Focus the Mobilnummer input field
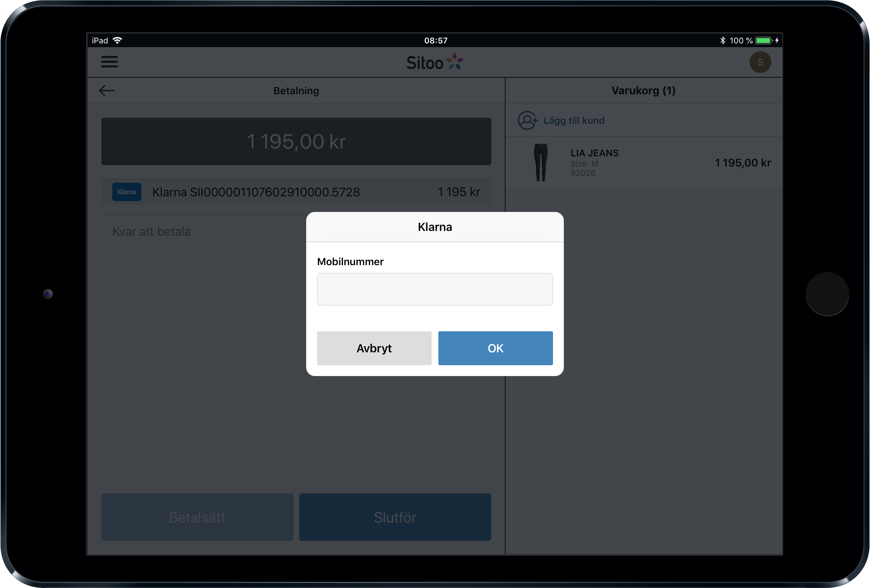 click(435, 289)
